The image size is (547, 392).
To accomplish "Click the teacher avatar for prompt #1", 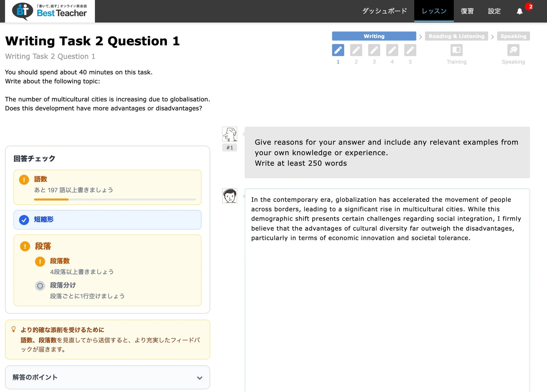I will pos(229,134).
